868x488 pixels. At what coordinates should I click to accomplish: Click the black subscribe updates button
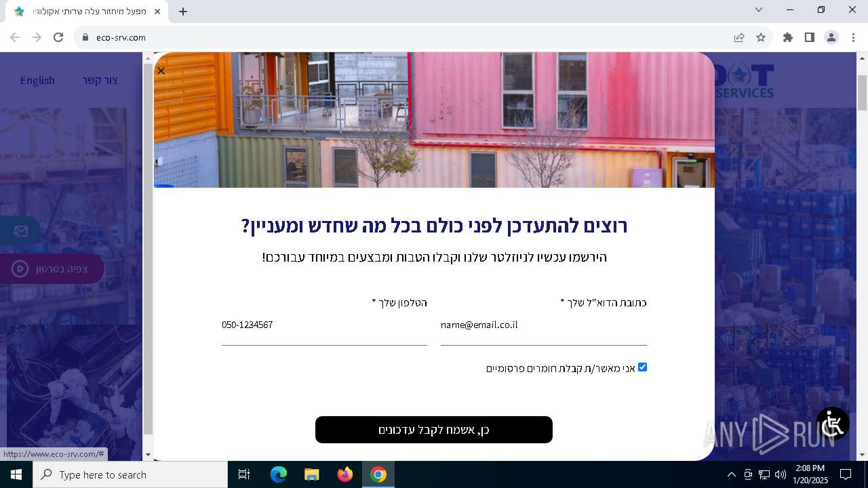tap(434, 430)
